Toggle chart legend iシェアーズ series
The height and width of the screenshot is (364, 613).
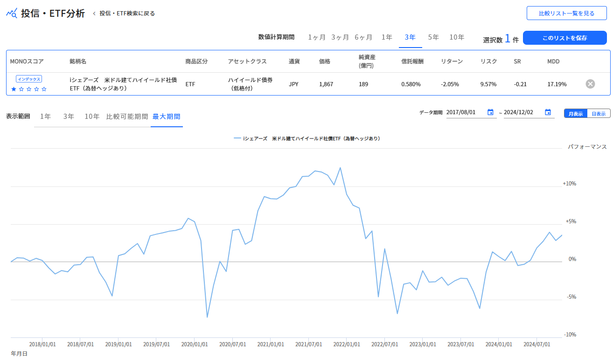(x=306, y=138)
